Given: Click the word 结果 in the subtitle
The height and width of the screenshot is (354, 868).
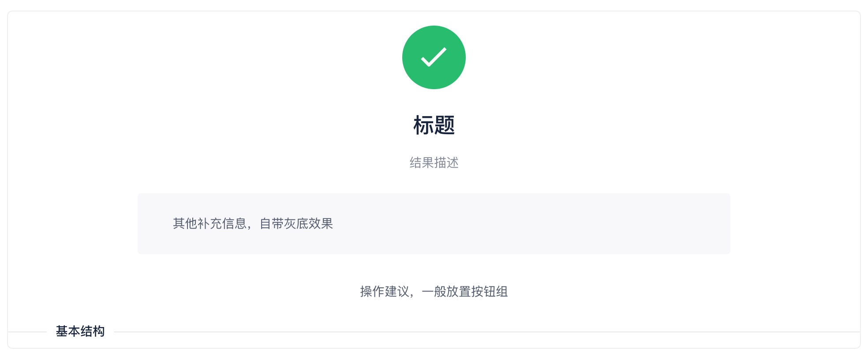Looking at the screenshot, I should tap(422, 163).
